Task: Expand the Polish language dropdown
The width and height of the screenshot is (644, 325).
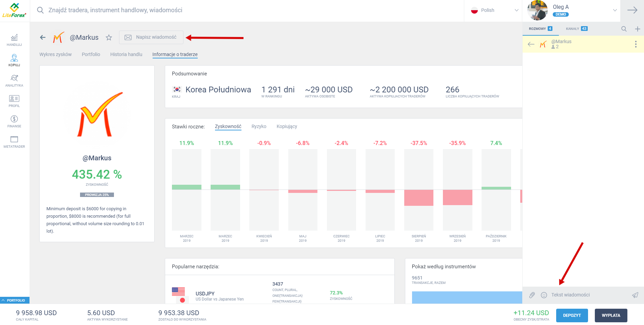Action: (494, 10)
